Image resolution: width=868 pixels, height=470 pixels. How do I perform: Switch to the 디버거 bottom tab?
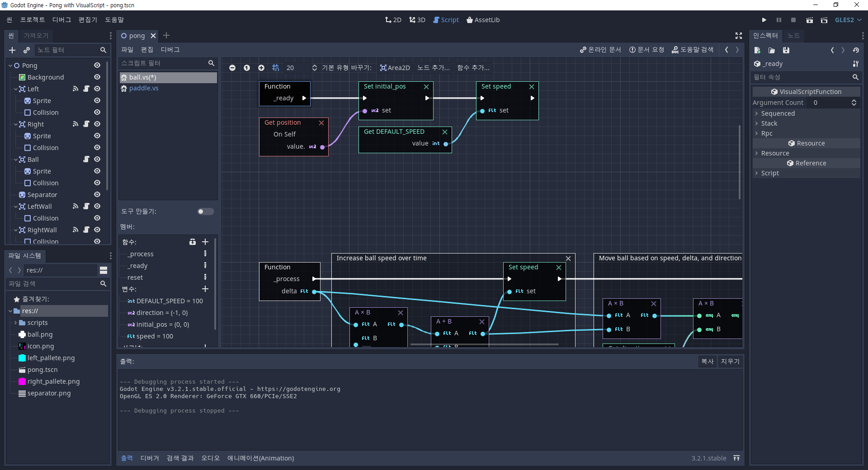[150, 458]
